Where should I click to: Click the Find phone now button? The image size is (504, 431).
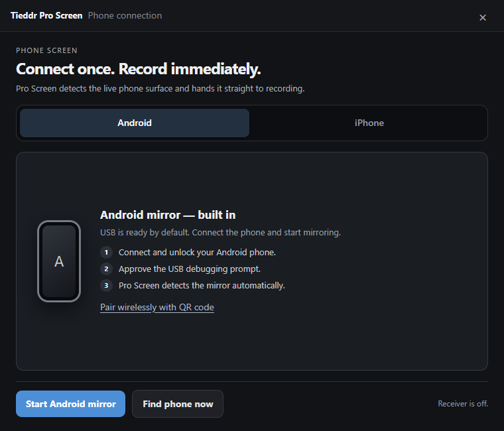pyautogui.click(x=178, y=404)
